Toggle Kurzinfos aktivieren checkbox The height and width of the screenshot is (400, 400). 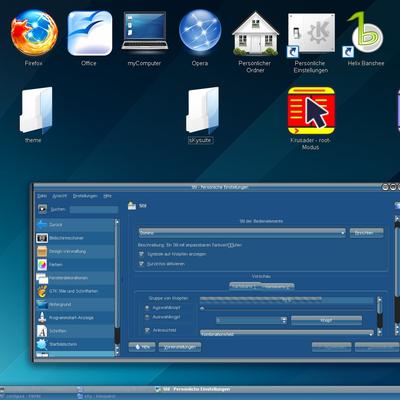point(141,264)
